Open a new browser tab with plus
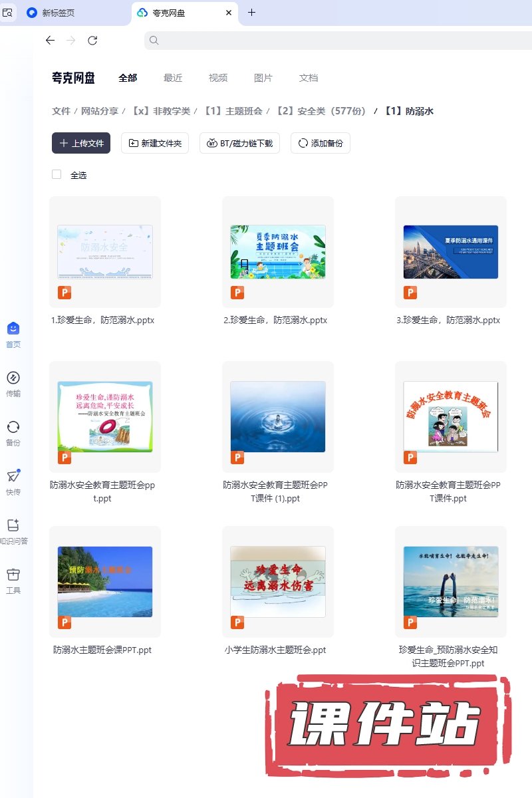532x798 pixels. tap(251, 13)
